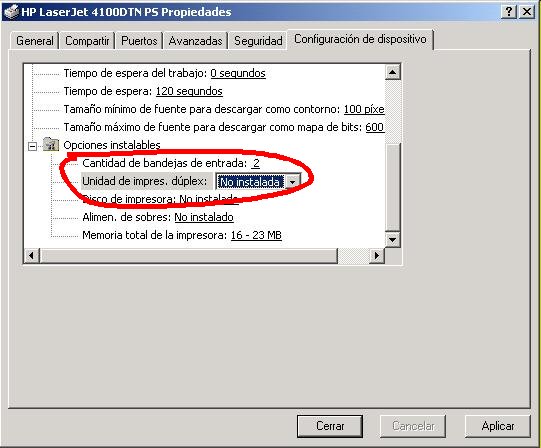Open the Unidad de impres. dúplex dropdown
The width and height of the screenshot is (541, 448).
(x=293, y=182)
